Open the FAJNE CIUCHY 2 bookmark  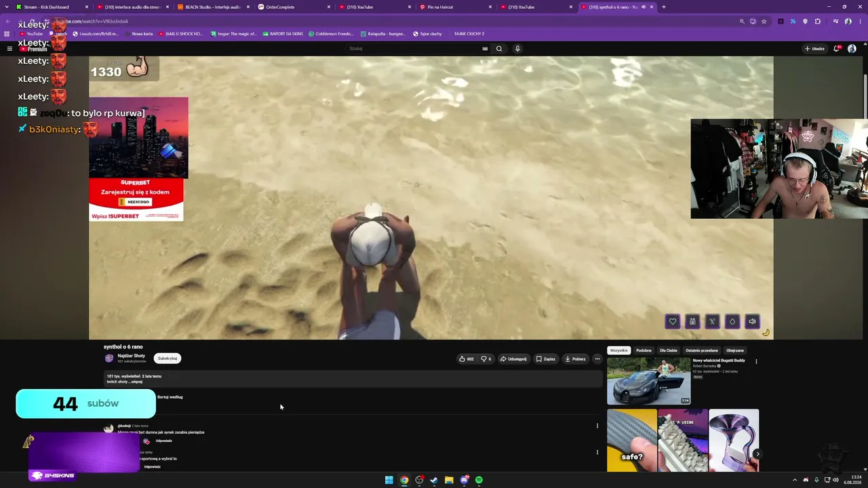(469, 34)
